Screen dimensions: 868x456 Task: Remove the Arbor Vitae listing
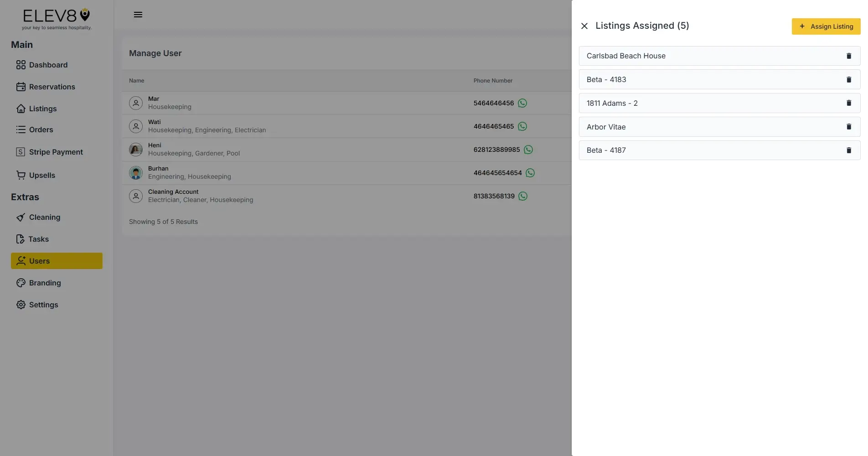pyautogui.click(x=849, y=127)
